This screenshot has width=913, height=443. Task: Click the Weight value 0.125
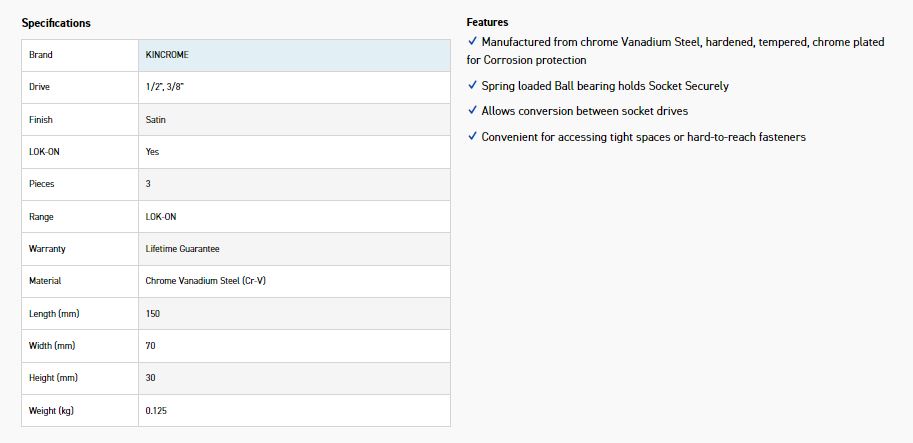pyautogui.click(x=155, y=411)
